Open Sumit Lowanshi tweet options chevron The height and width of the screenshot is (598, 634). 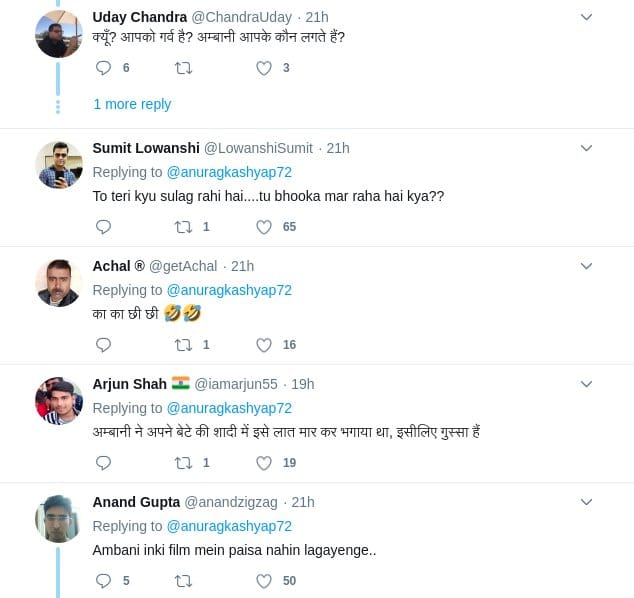click(587, 148)
